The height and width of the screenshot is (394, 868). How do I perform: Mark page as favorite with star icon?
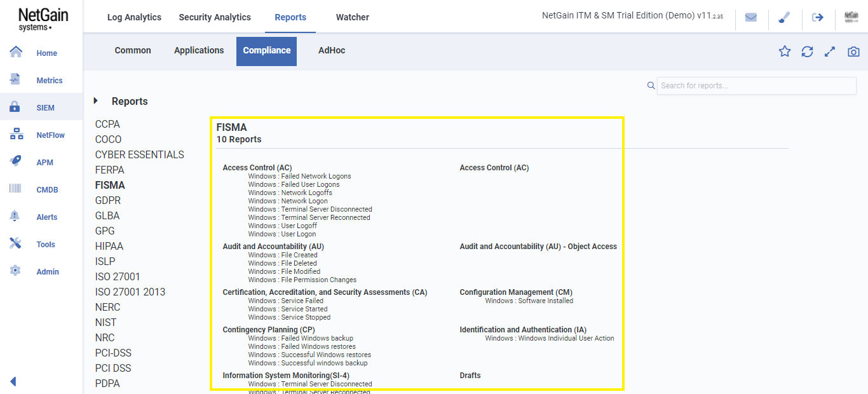(785, 51)
